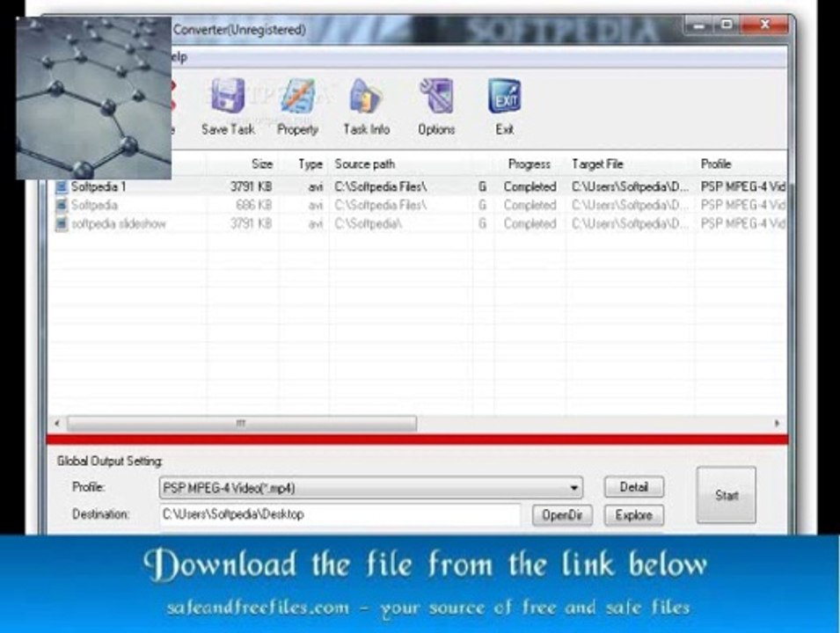This screenshot has height=633, width=840.
Task: Expand the Profile combo box PSP MPEG-4 Video
Action: tap(370, 488)
